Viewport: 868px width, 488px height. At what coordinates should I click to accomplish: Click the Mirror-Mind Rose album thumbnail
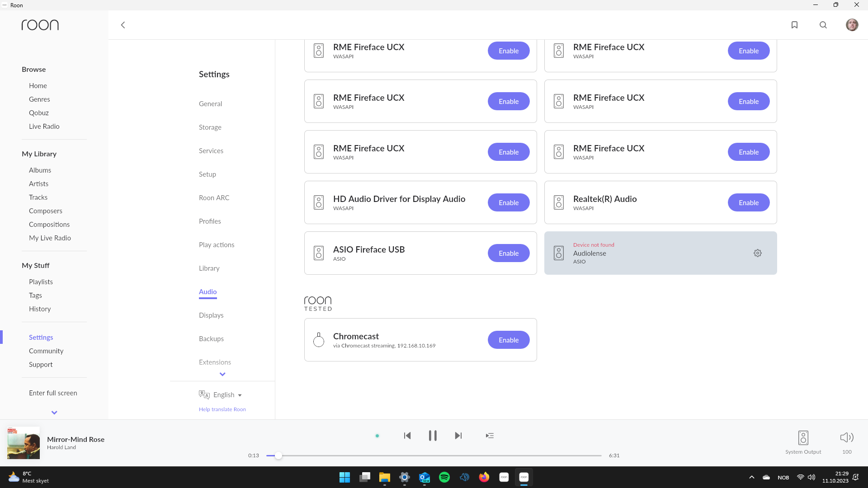point(24,443)
